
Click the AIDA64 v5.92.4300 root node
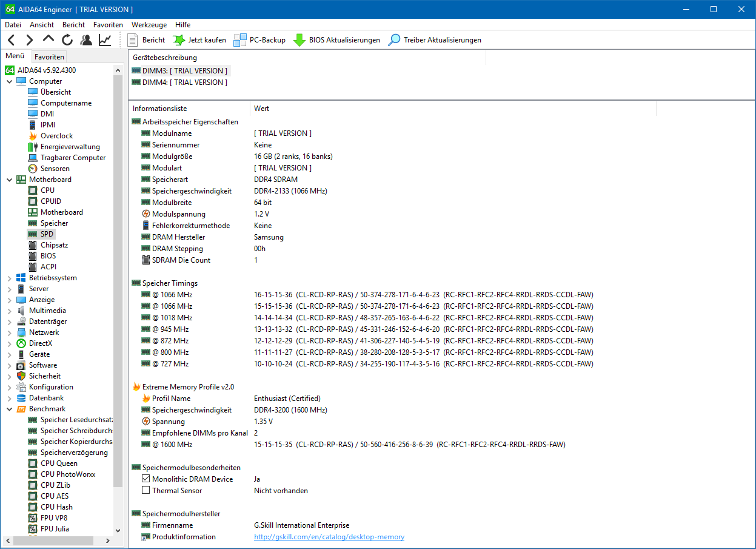[47, 70]
